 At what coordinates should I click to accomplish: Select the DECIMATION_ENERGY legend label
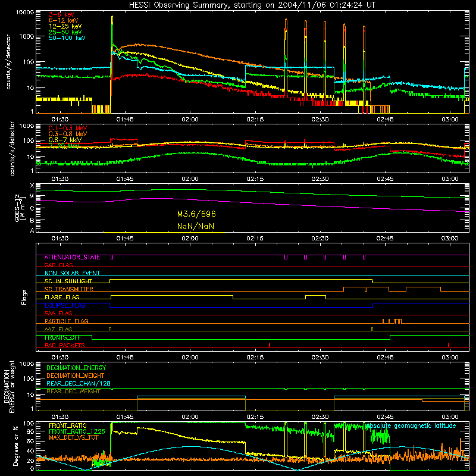(x=76, y=368)
